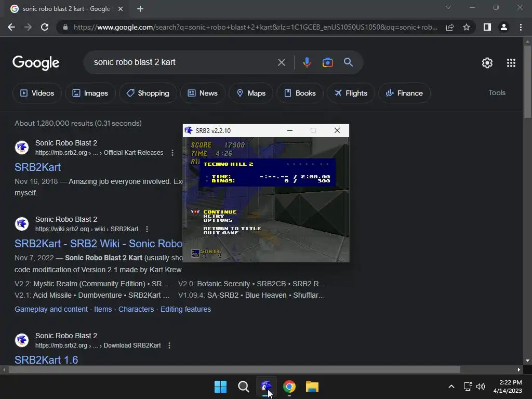532x399 pixels.
Task: Open the SRB2Kart - SRB2 Wiki result
Action: 98,243
